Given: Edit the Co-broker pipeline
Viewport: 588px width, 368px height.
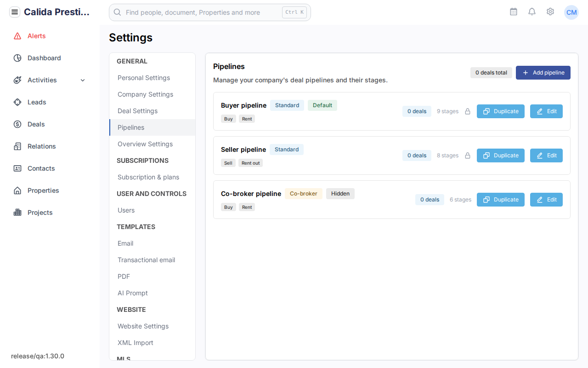Looking at the screenshot, I should (x=546, y=200).
